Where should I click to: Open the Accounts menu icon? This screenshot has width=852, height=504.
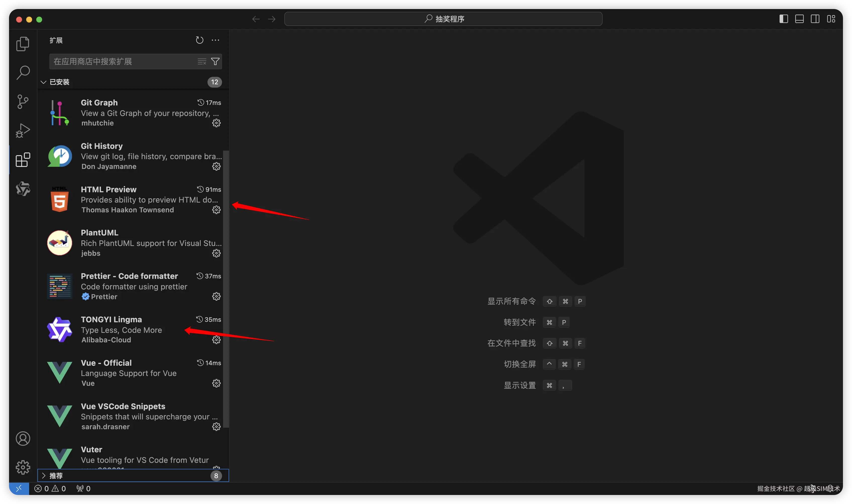tap(23, 438)
